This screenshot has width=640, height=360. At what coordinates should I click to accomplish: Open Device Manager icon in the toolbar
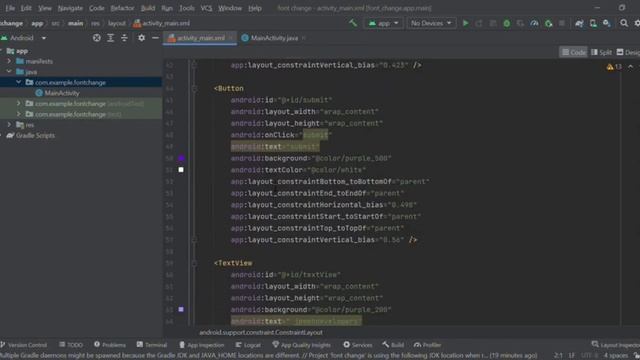click(x=593, y=23)
